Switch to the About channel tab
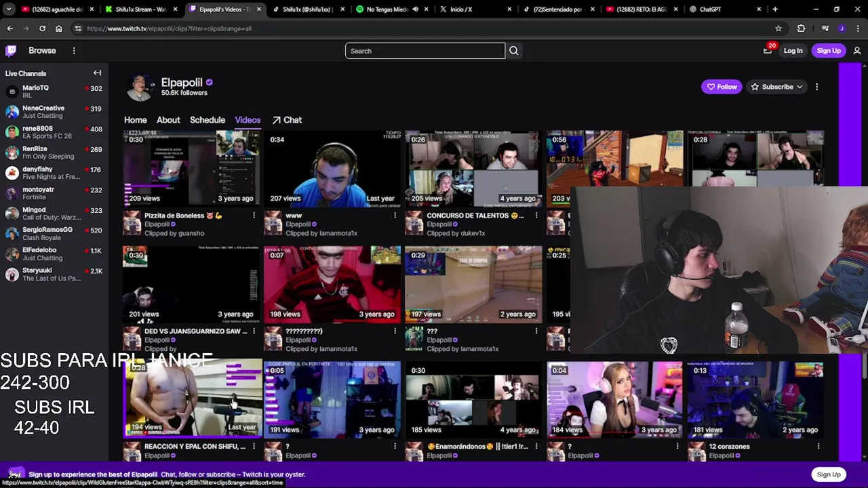Screen dimensions: 868x488 [x=168, y=120]
